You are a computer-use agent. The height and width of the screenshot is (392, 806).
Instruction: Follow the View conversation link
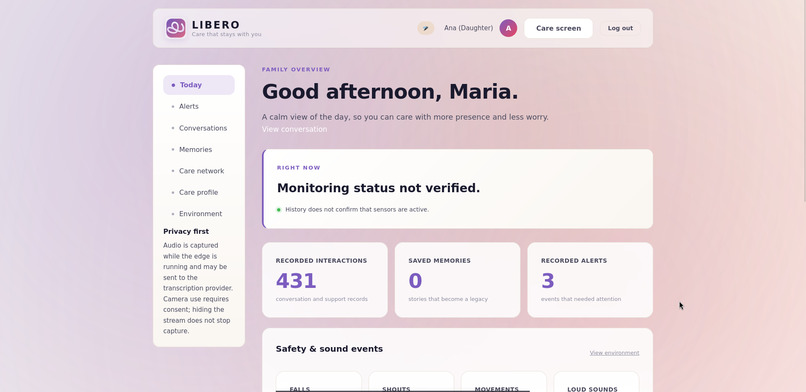click(x=295, y=129)
